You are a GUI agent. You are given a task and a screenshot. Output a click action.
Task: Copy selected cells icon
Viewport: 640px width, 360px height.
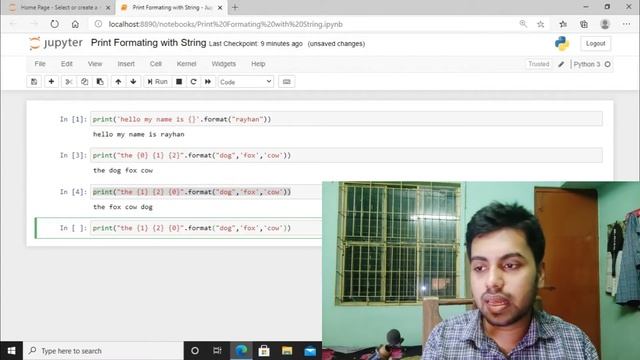point(84,82)
